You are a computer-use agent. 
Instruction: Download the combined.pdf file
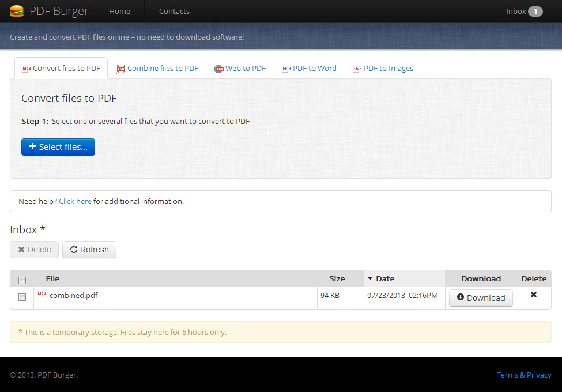pyautogui.click(x=481, y=298)
